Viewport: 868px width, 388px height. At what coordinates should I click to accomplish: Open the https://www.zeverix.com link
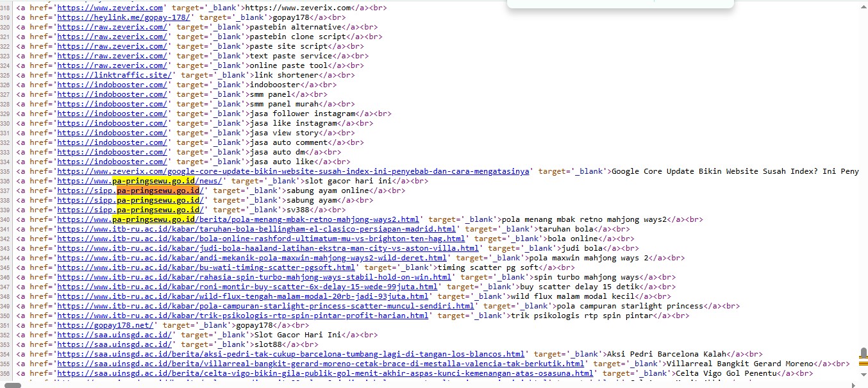(110, 8)
